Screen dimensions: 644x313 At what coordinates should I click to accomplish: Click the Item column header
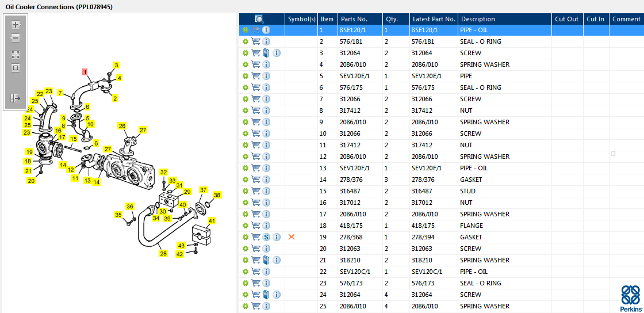click(x=327, y=19)
